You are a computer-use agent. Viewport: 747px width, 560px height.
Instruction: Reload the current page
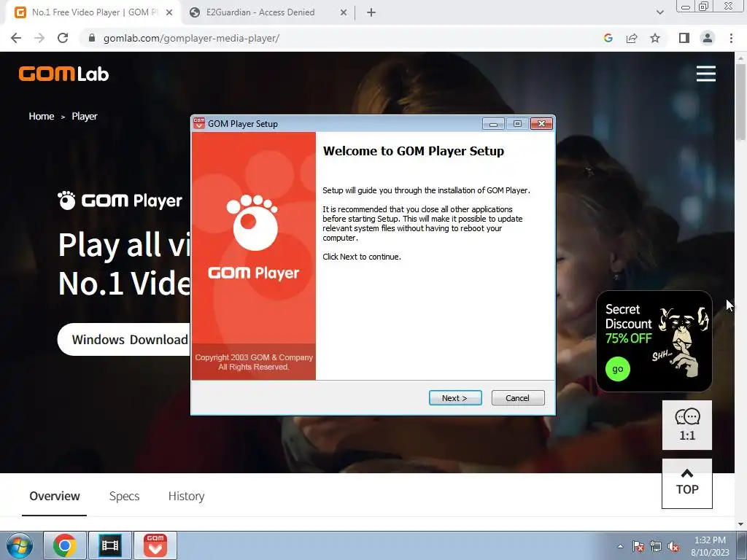pyautogui.click(x=63, y=38)
